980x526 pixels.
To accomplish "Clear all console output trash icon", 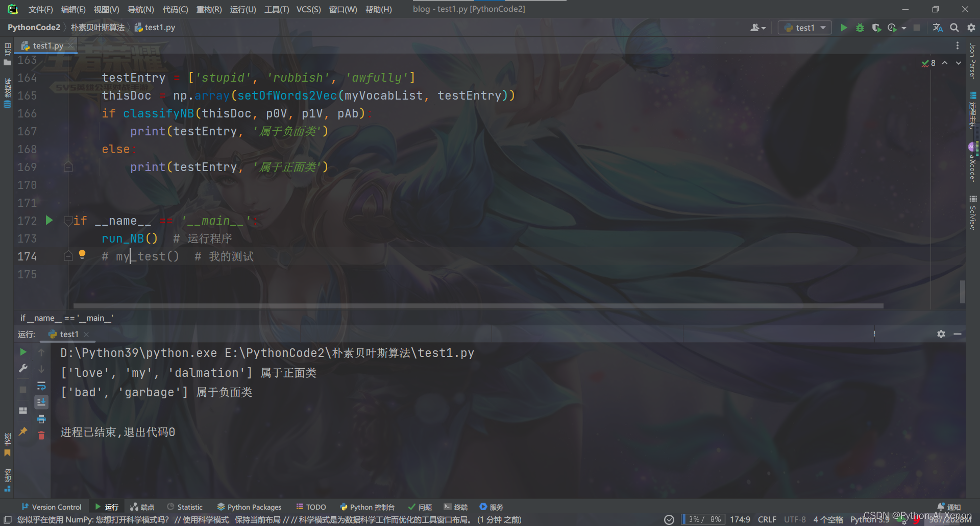I will [x=41, y=436].
